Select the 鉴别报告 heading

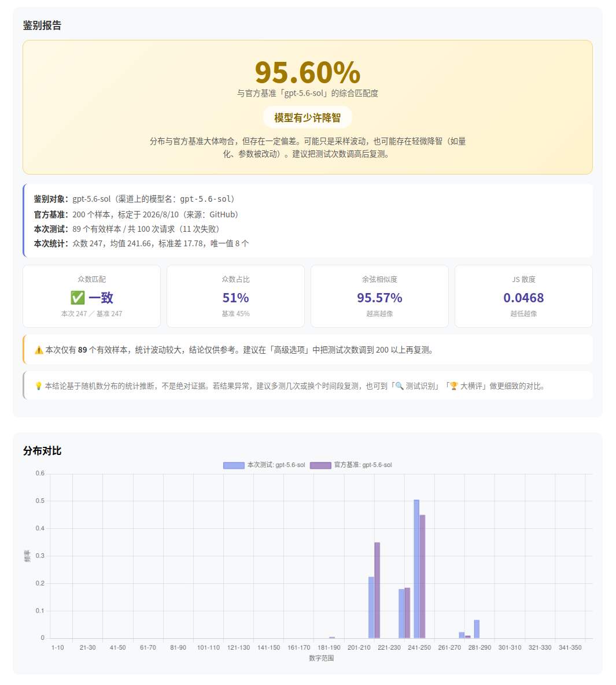point(42,25)
